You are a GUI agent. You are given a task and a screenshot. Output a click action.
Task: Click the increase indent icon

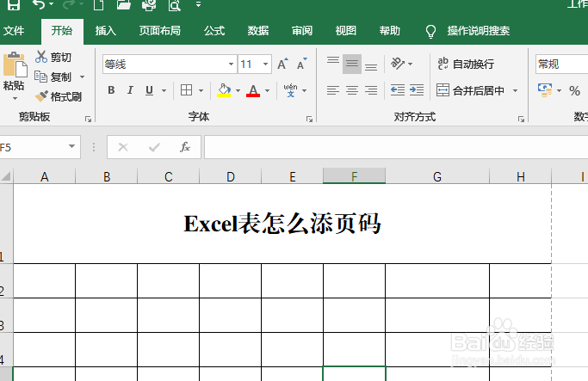(x=417, y=90)
